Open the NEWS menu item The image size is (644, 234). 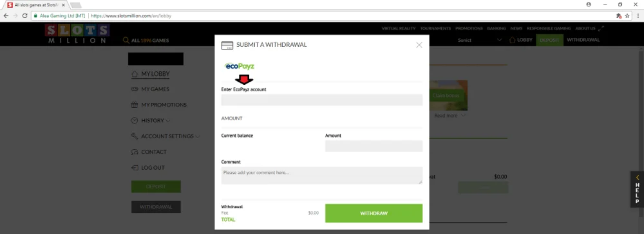[x=516, y=29]
